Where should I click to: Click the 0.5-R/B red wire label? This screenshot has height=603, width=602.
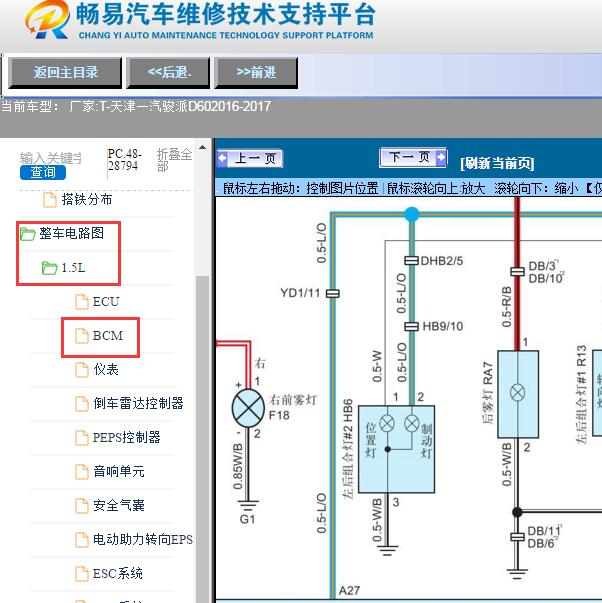(x=507, y=306)
